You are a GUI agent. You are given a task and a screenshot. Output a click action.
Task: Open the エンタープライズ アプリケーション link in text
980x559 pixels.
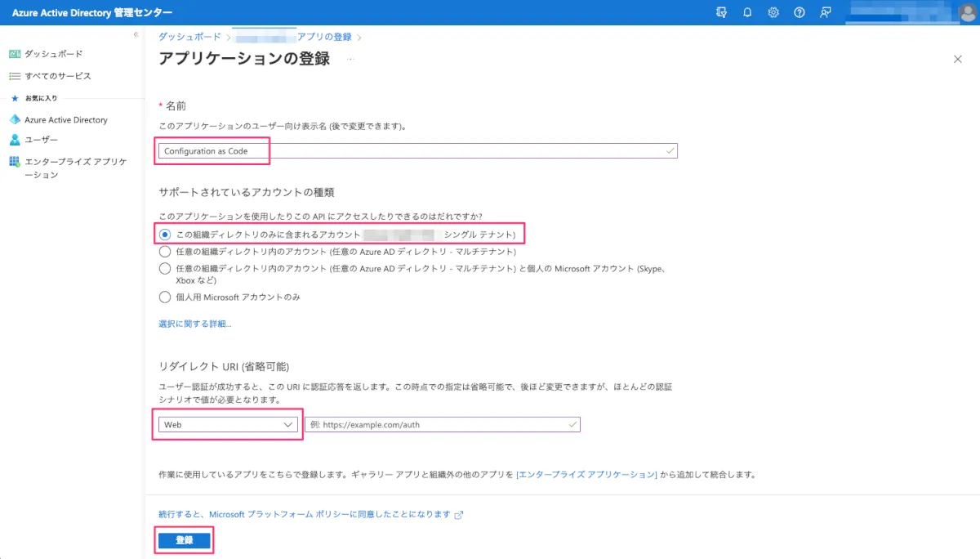point(587,474)
